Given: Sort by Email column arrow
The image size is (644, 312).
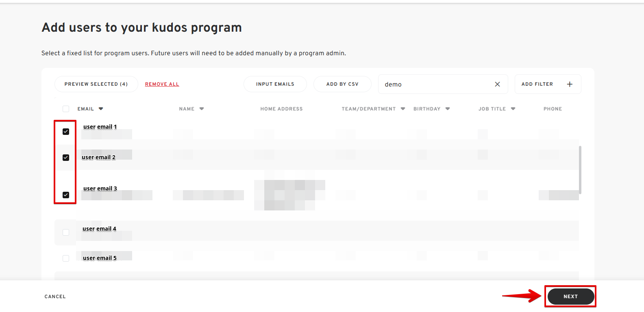Looking at the screenshot, I should click(101, 109).
